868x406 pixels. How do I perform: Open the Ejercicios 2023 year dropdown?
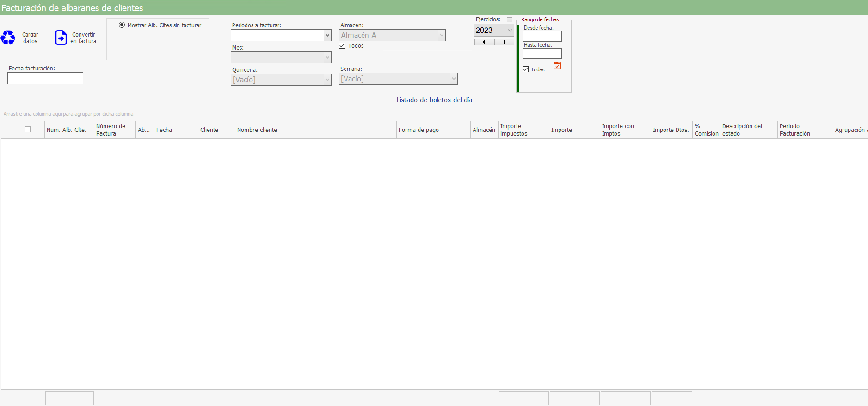pyautogui.click(x=510, y=31)
